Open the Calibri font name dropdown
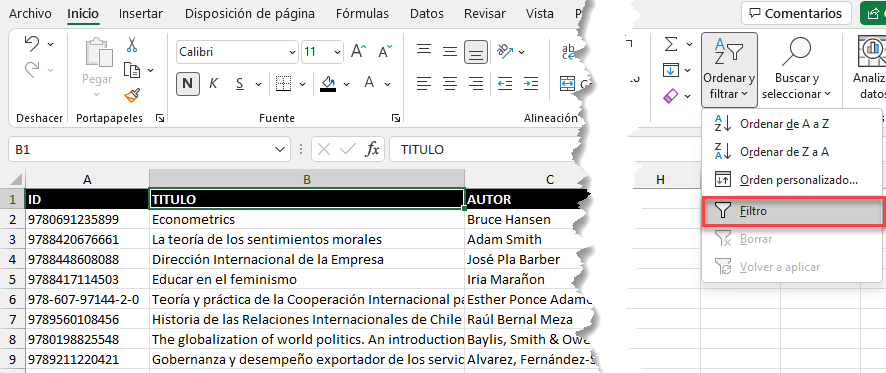The image size is (886, 373). (x=292, y=52)
